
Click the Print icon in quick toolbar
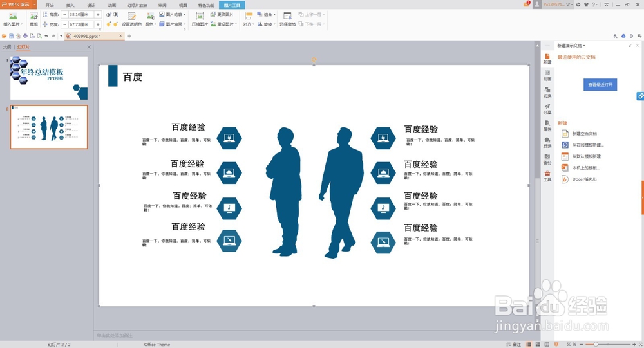pyautogui.click(x=25, y=36)
